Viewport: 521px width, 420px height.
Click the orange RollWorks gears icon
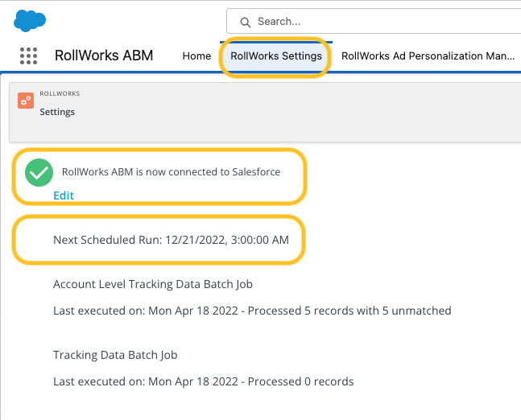click(26, 101)
